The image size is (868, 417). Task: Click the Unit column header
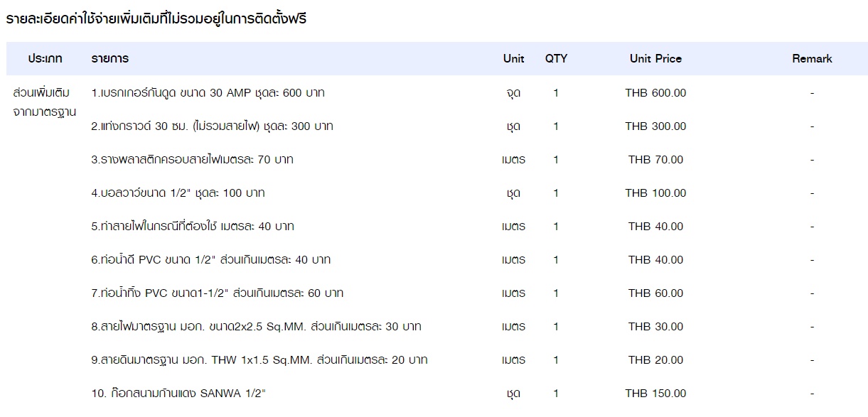pyautogui.click(x=513, y=59)
